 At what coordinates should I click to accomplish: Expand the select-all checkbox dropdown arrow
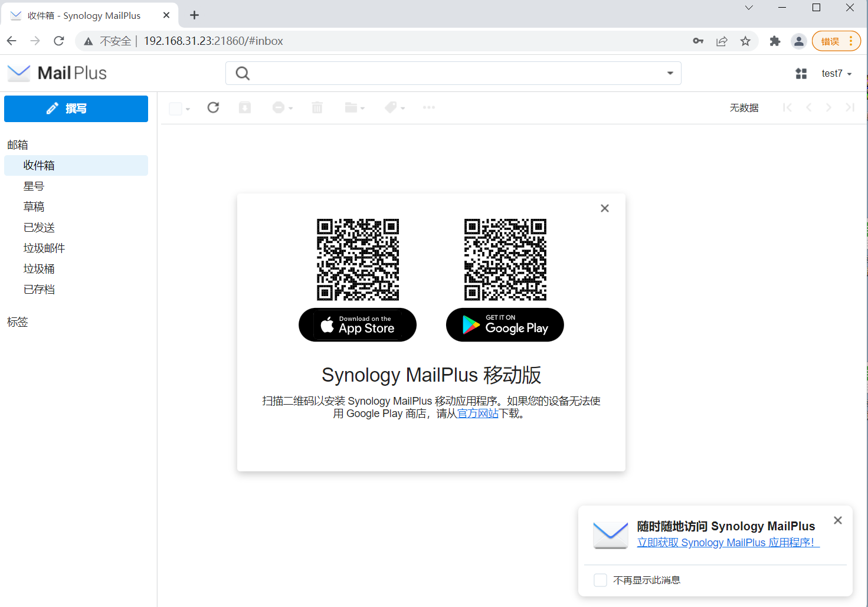188,109
